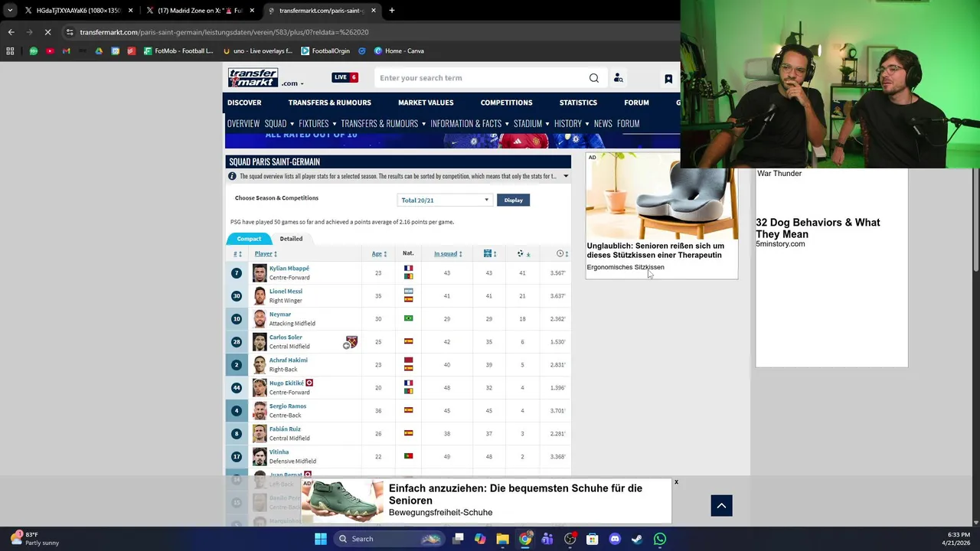Screen dimensions: 980x551
Task: Sort the table by Player header
Action: pyautogui.click(x=266, y=253)
